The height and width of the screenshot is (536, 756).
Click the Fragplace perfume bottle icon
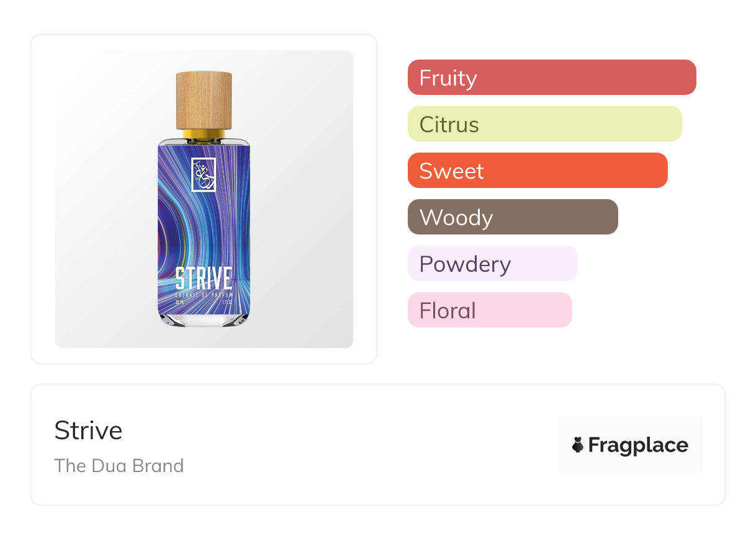point(578,445)
